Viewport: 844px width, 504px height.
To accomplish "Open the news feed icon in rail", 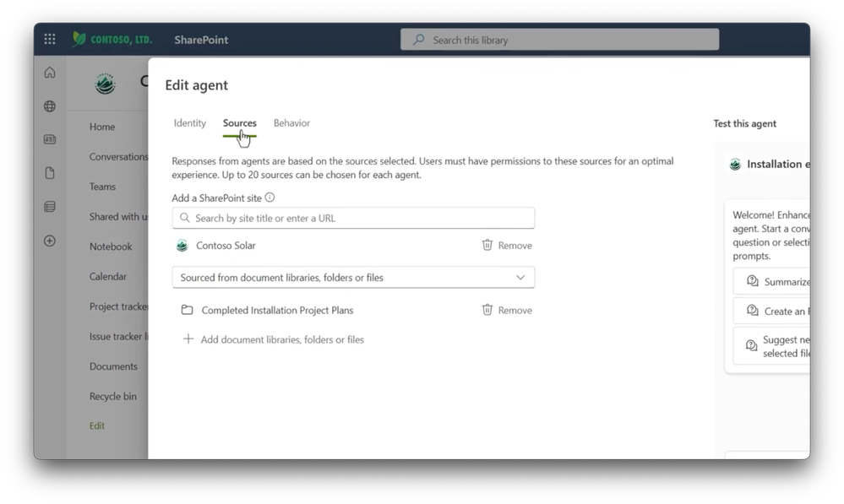I will [x=50, y=139].
